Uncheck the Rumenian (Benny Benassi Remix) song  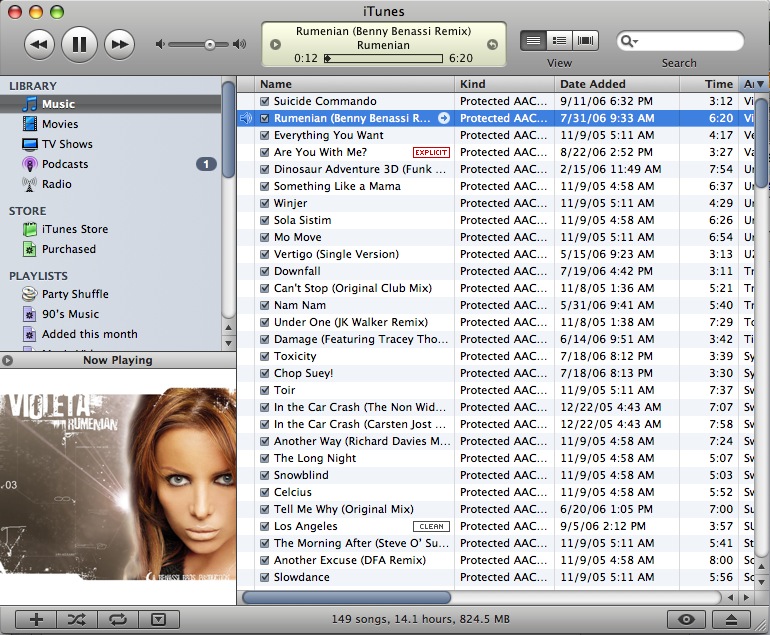(265, 118)
